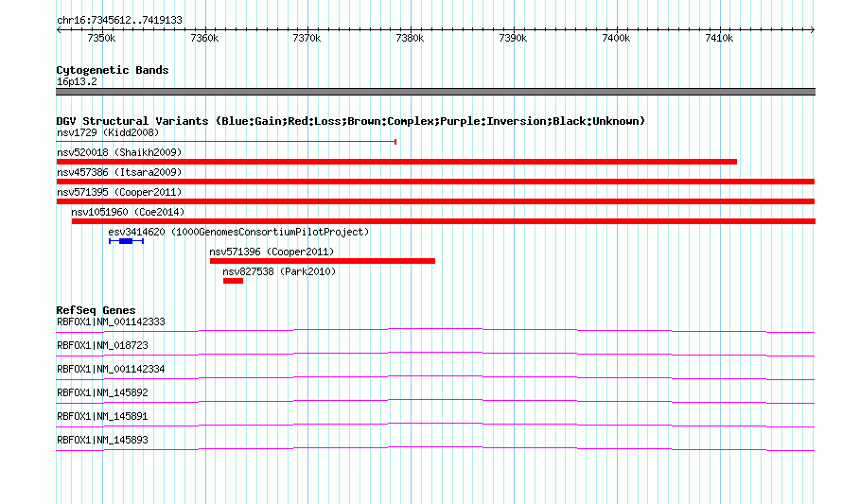Click the 7400k ruler mark
This screenshot has height=504, width=842.
pos(616,38)
